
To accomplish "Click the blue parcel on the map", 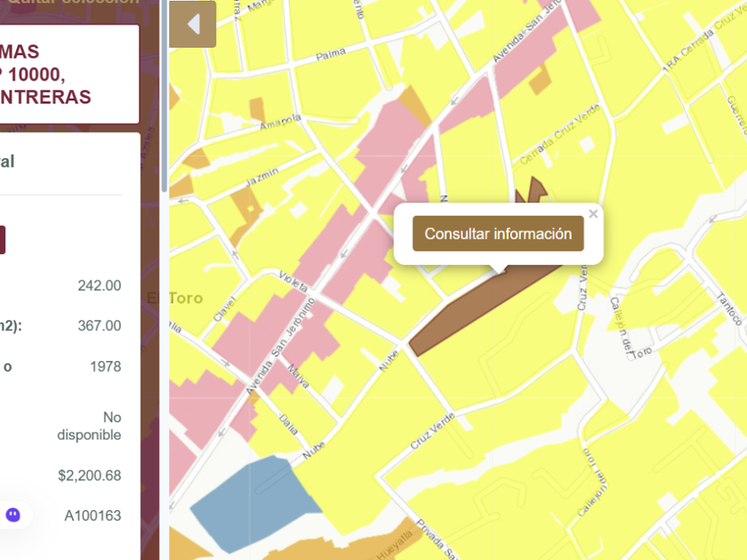I will (x=255, y=504).
